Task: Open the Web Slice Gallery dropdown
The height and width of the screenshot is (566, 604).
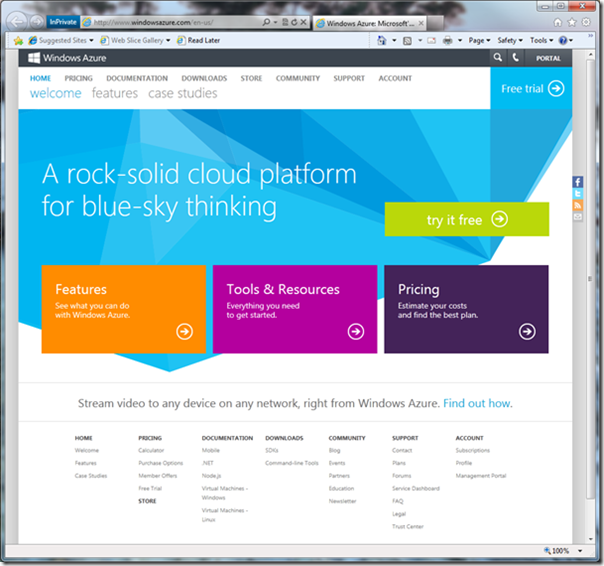Action: click(168, 40)
